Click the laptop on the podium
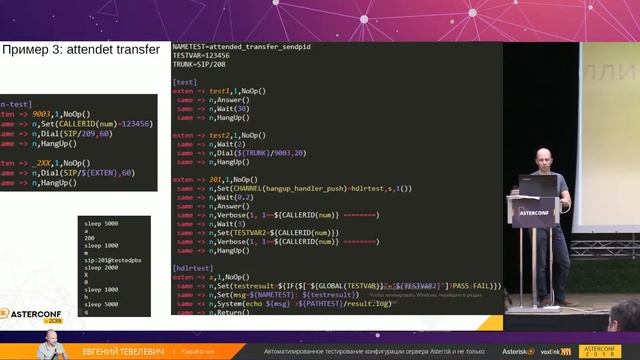640x360 pixels. (x=538, y=185)
